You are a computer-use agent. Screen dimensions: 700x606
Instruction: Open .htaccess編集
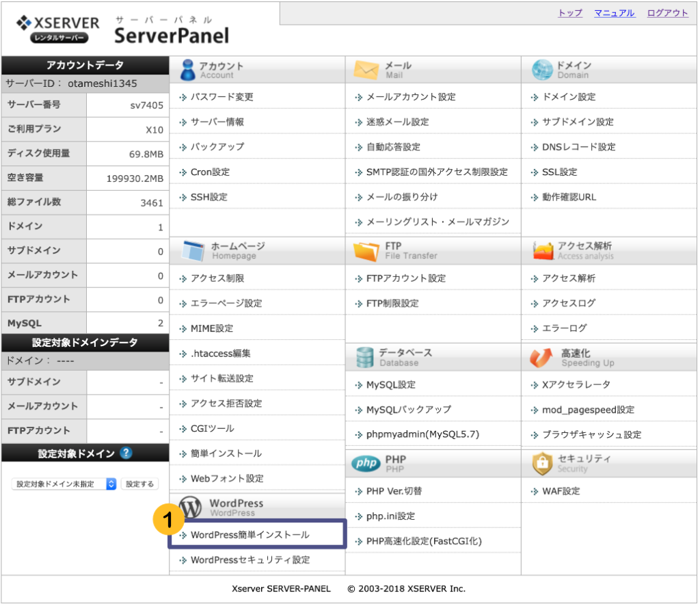(x=221, y=353)
